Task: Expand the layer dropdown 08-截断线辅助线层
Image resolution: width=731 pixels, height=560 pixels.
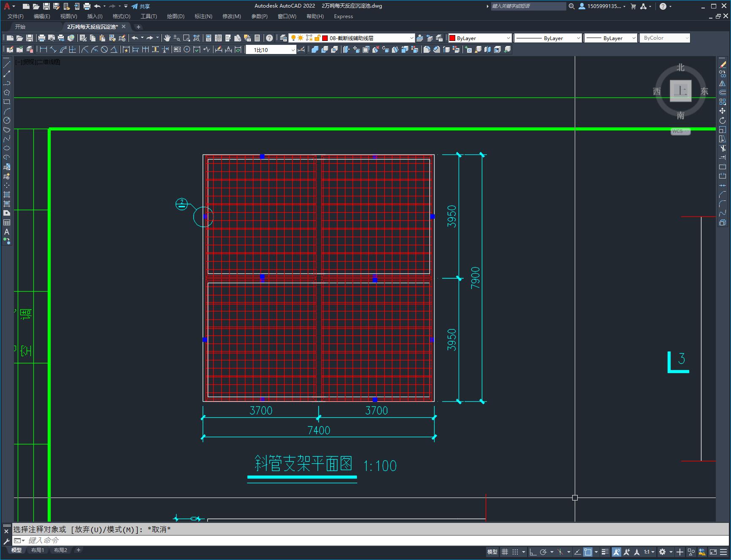Action: 411,38
